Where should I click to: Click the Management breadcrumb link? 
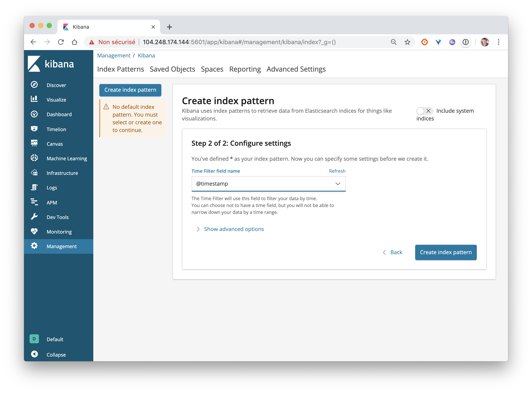(114, 55)
